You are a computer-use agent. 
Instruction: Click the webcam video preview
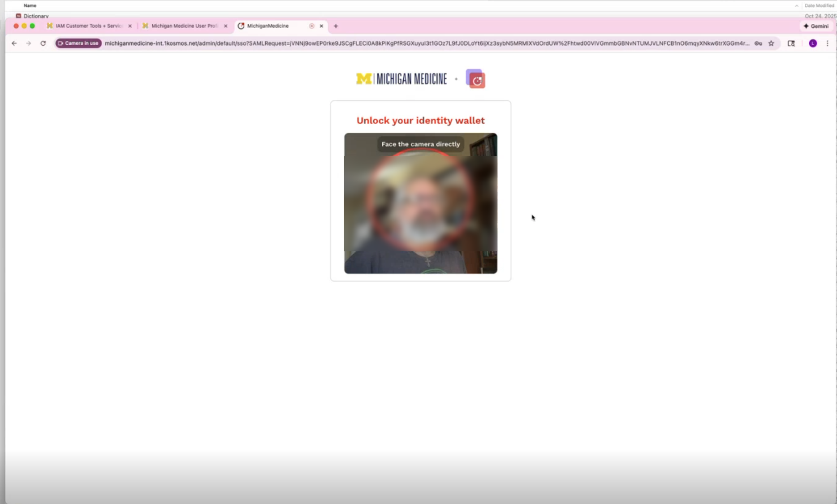(420, 203)
